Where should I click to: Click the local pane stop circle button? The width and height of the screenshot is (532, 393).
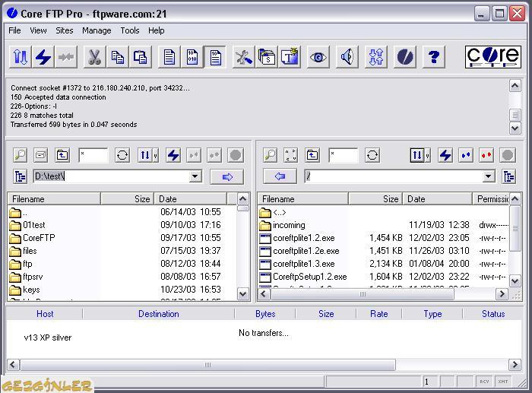(x=236, y=155)
